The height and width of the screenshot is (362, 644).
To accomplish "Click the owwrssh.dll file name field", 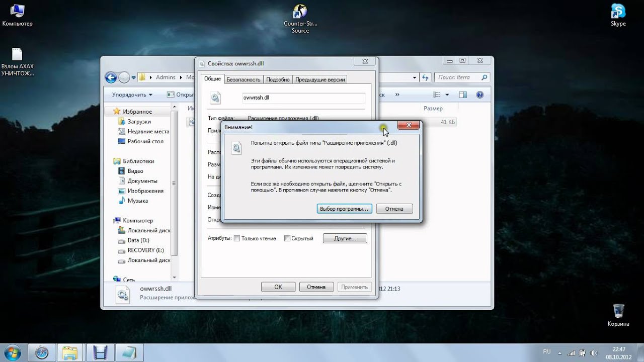I will click(x=303, y=98).
